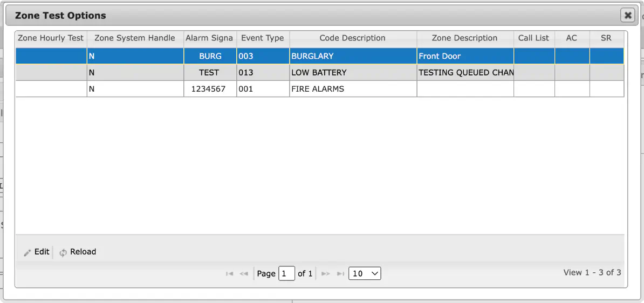Go to previous page icon in pager
Viewport: 644px width, 303px height.
(x=244, y=273)
